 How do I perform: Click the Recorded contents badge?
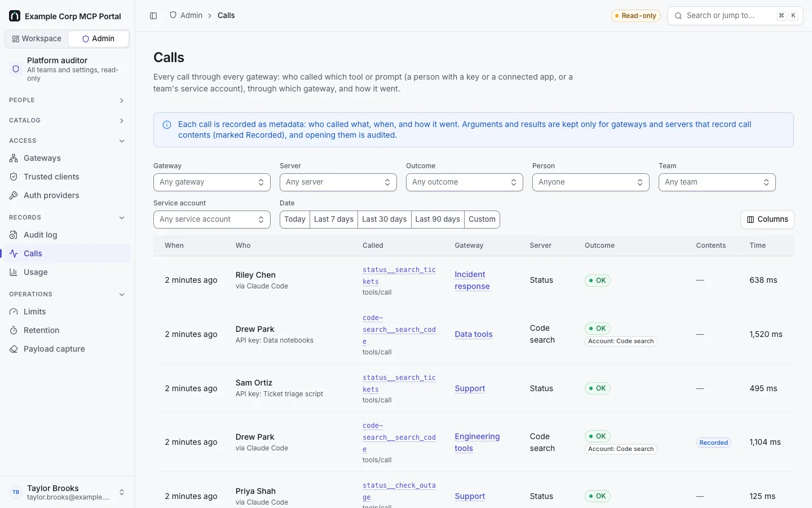pos(714,443)
